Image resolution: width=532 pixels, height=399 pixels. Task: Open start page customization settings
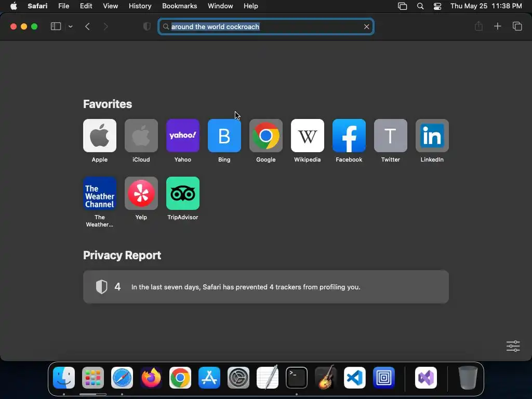[513, 346]
